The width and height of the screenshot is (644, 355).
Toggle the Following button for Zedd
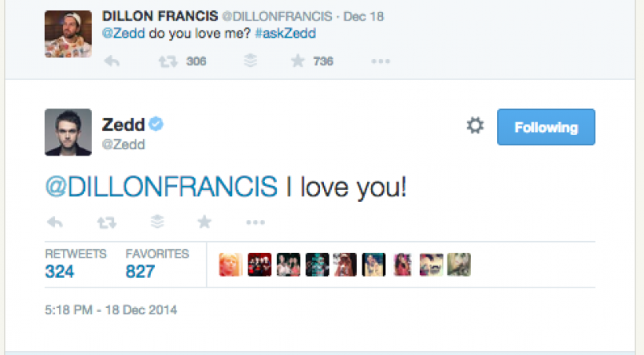tap(546, 127)
